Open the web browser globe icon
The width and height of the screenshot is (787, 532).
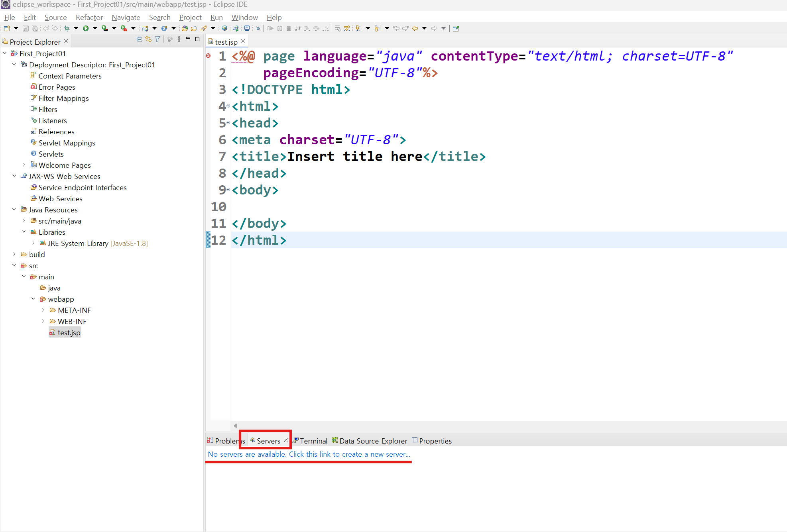225,28
